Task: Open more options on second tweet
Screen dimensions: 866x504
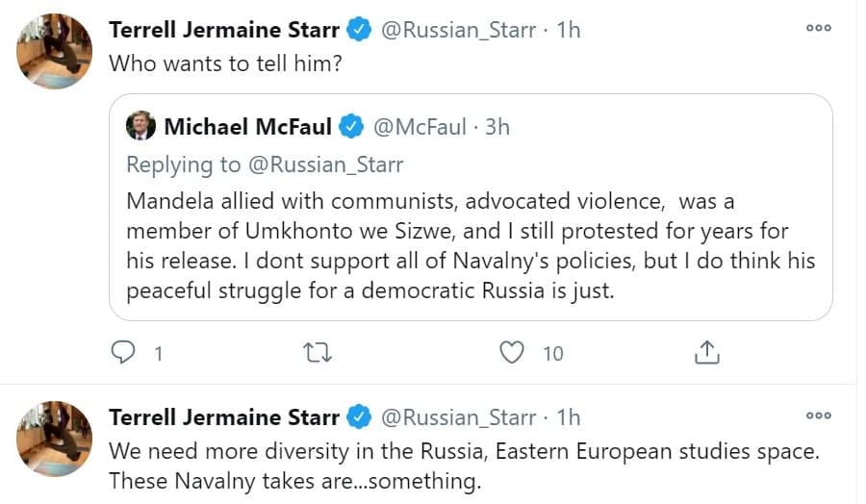Action: click(x=818, y=416)
